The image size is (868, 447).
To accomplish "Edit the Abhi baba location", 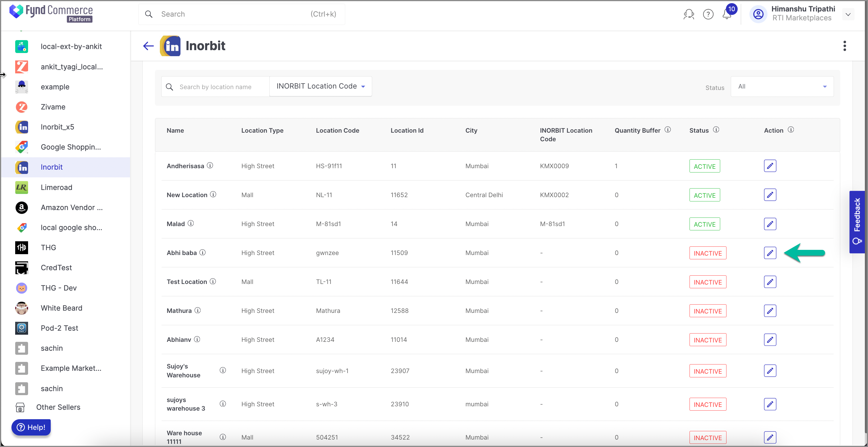I will click(x=770, y=253).
